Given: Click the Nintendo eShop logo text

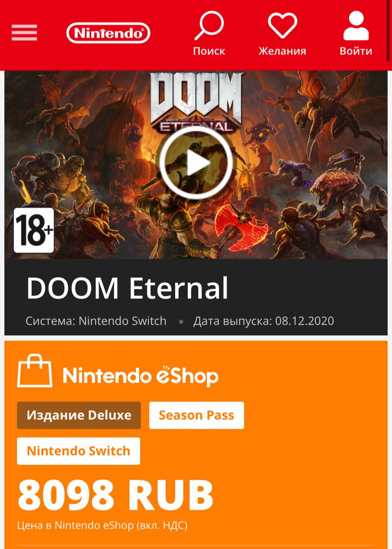Looking at the screenshot, I should point(141,376).
